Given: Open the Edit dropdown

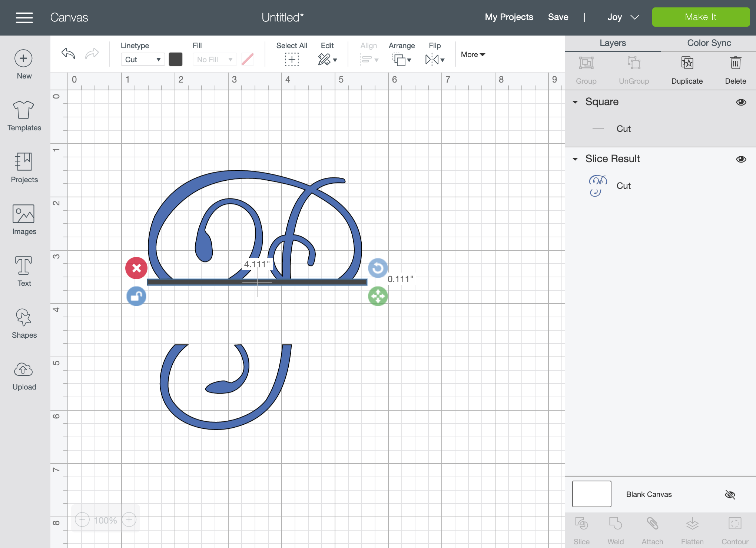Looking at the screenshot, I should 328,59.
